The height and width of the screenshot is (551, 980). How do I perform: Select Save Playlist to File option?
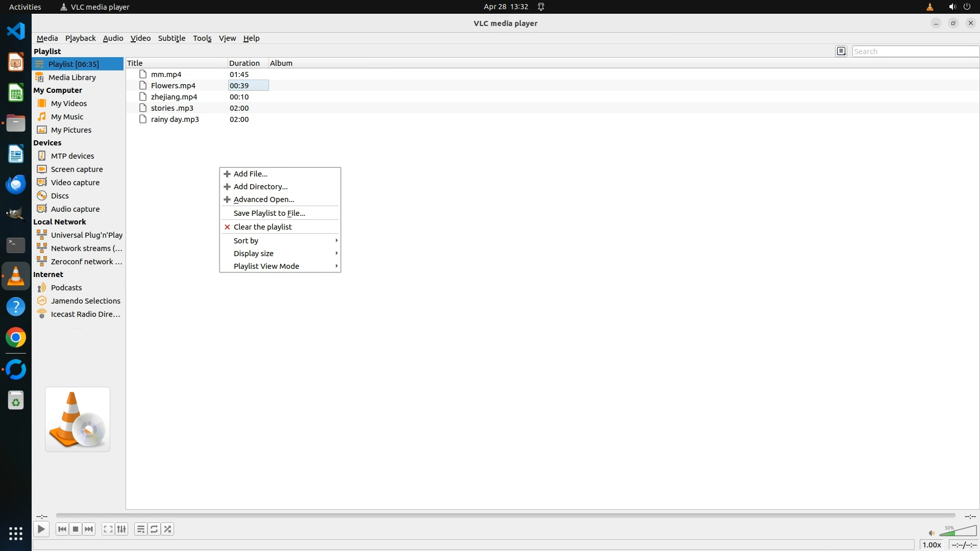click(x=269, y=213)
